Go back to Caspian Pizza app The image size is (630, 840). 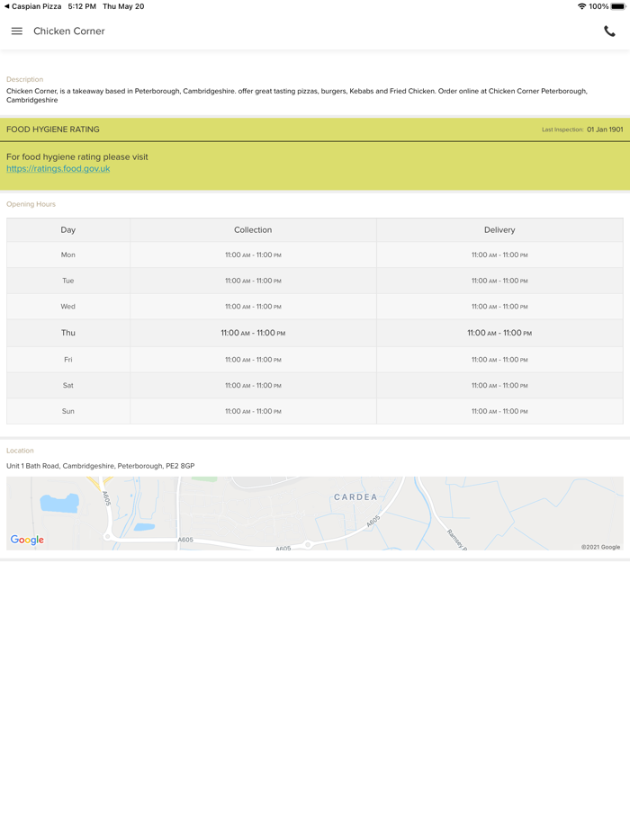[x=32, y=6]
